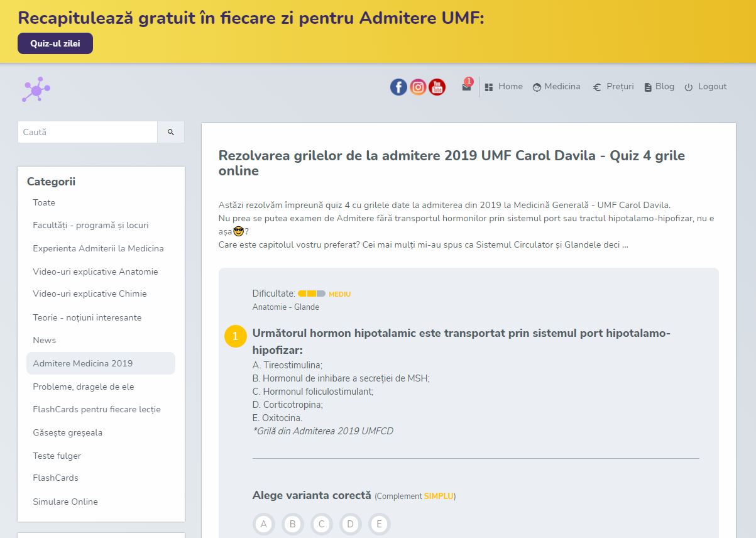
Task: Open the FlashCards category
Action: 56,478
